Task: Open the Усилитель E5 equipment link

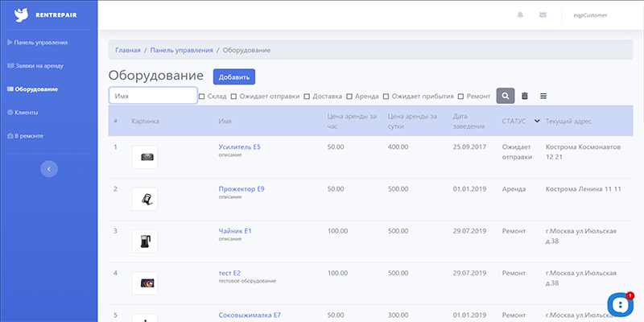Action: tap(239, 147)
